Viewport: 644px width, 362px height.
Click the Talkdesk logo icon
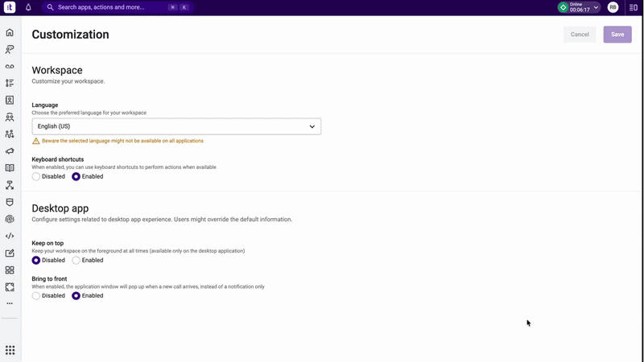(10, 7)
